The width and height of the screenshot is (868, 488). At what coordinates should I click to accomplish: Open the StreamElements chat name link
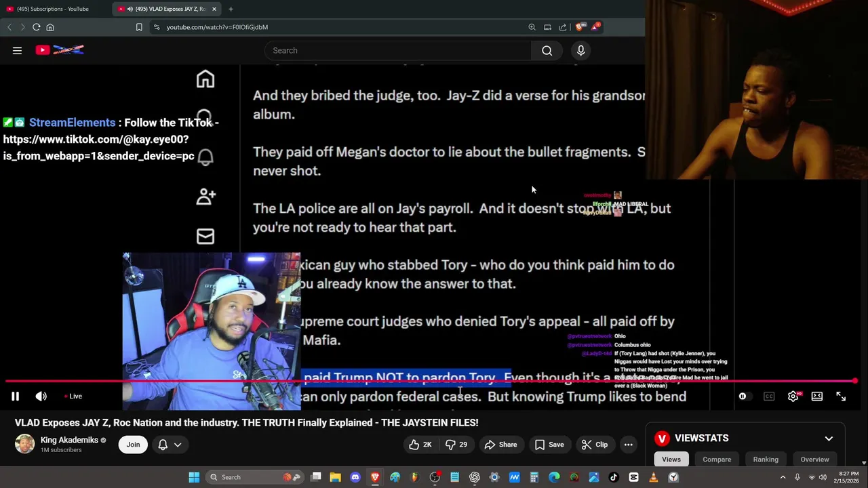(x=72, y=123)
